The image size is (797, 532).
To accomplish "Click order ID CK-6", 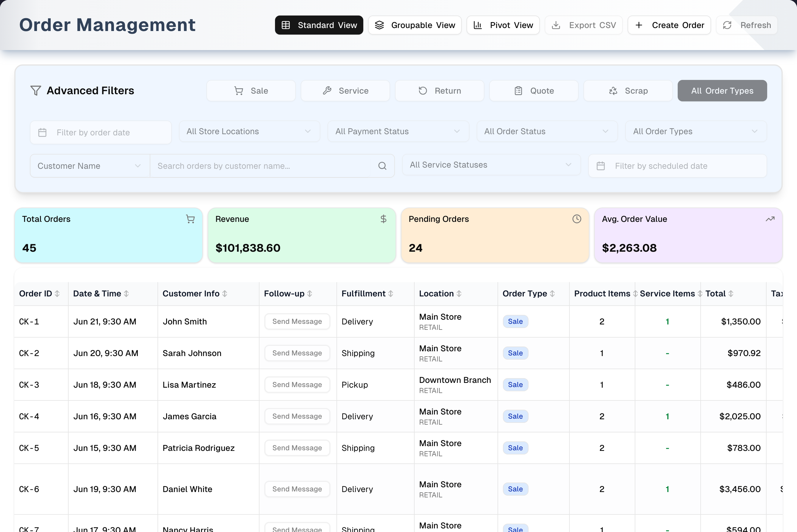I will [x=29, y=489].
